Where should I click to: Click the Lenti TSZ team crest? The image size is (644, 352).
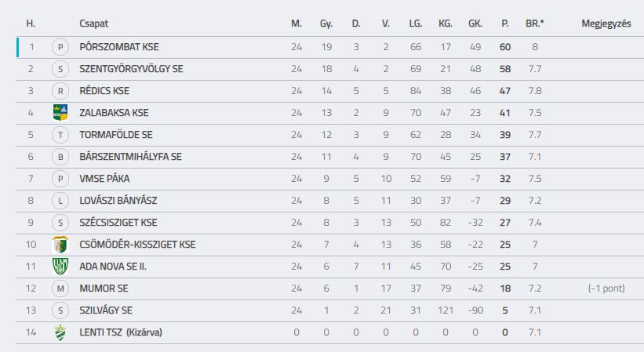point(60,332)
